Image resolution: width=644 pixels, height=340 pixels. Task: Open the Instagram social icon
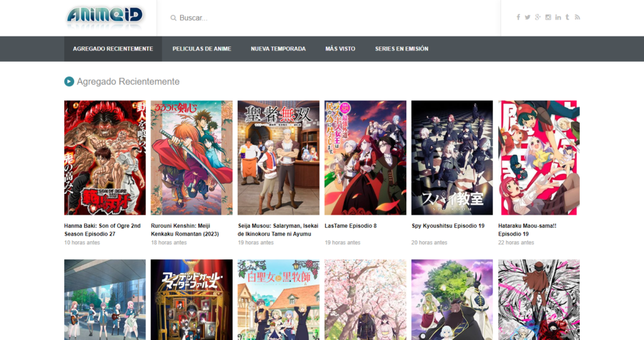(x=548, y=17)
